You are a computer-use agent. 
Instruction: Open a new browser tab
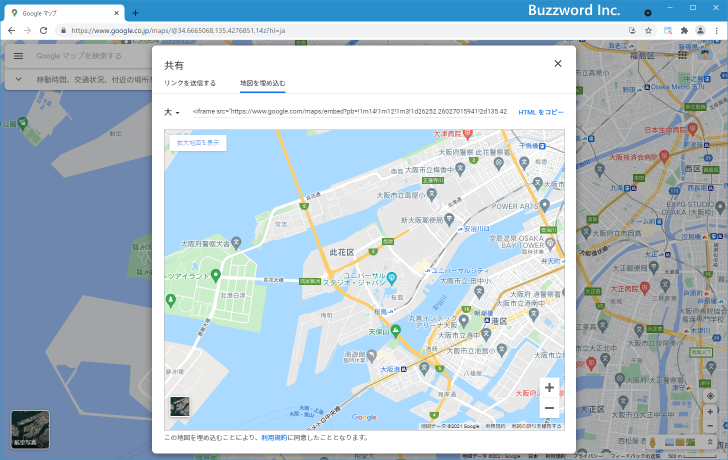point(135,13)
